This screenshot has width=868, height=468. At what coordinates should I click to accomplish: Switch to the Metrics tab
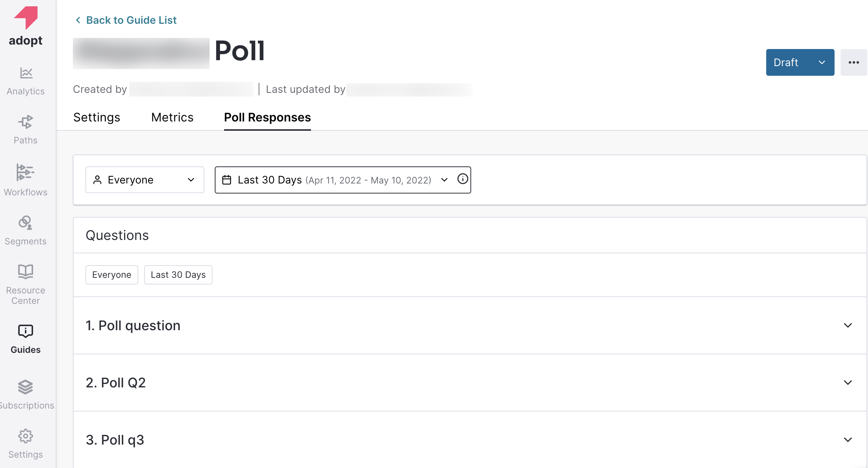click(x=172, y=117)
